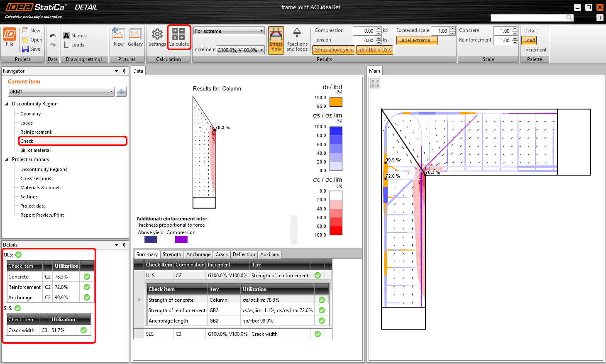Toggle the Label extreme option
606x364 pixels.
[x=417, y=40]
